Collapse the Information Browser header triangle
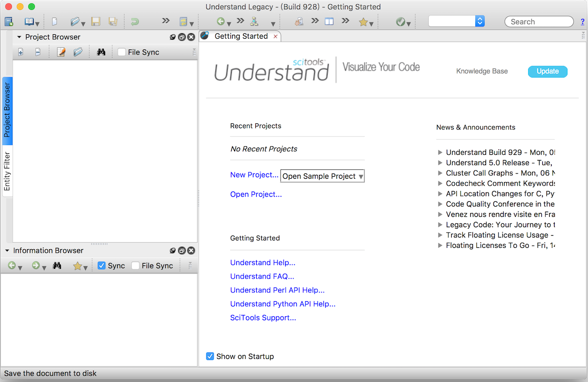The image size is (588, 382). tap(7, 251)
